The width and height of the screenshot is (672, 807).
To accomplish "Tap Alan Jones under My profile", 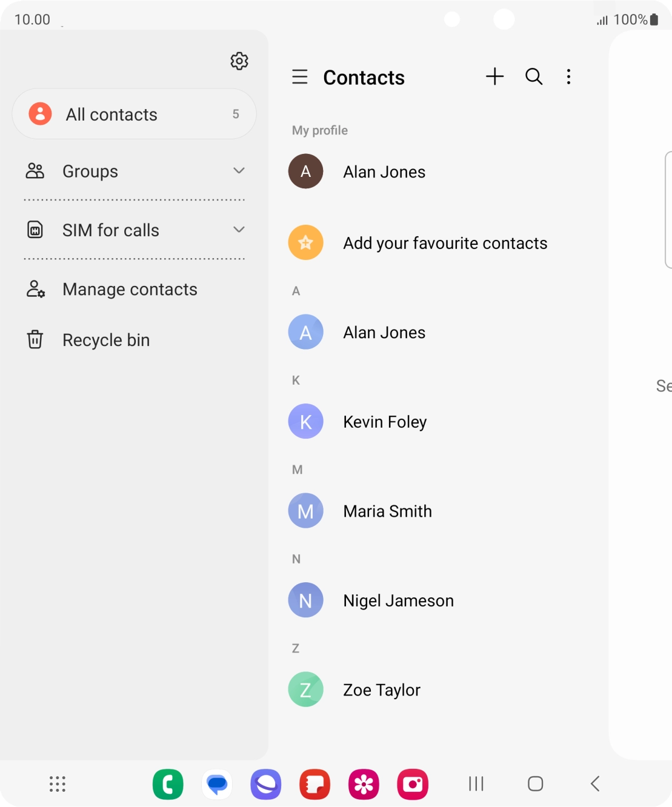I will (x=384, y=171).
